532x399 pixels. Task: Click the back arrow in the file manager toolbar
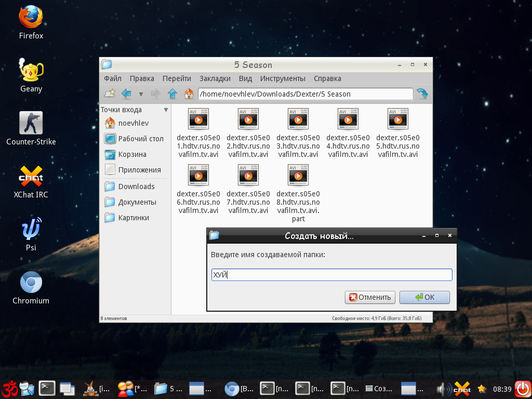[x=126, y=94]
